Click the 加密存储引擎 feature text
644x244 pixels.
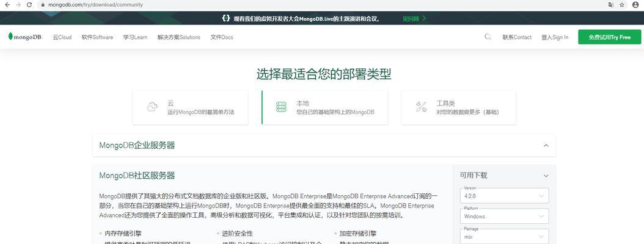pyautogui.click(x=357, y=234)
